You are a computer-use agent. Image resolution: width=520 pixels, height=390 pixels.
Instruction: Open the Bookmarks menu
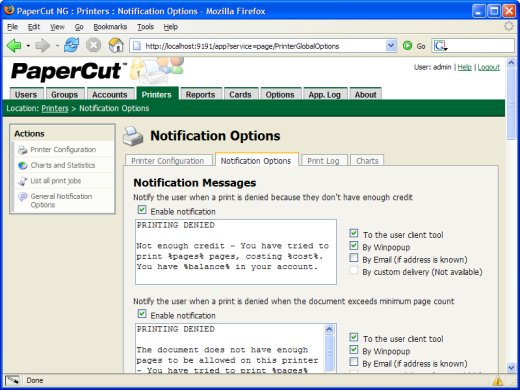(x=110, y=27)
